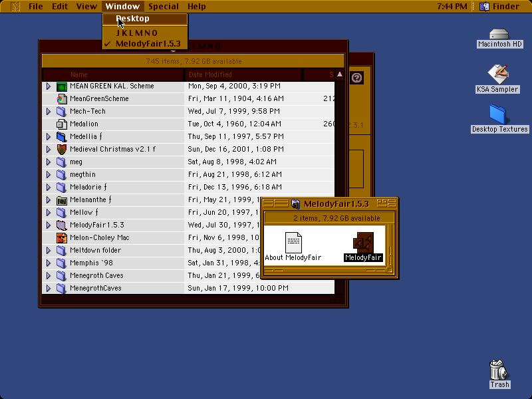Image resolution: width=532 pixels, height=399 pixels.
Task: Choose J K L M N O from Window menu
Action: [x=145, y=33]
